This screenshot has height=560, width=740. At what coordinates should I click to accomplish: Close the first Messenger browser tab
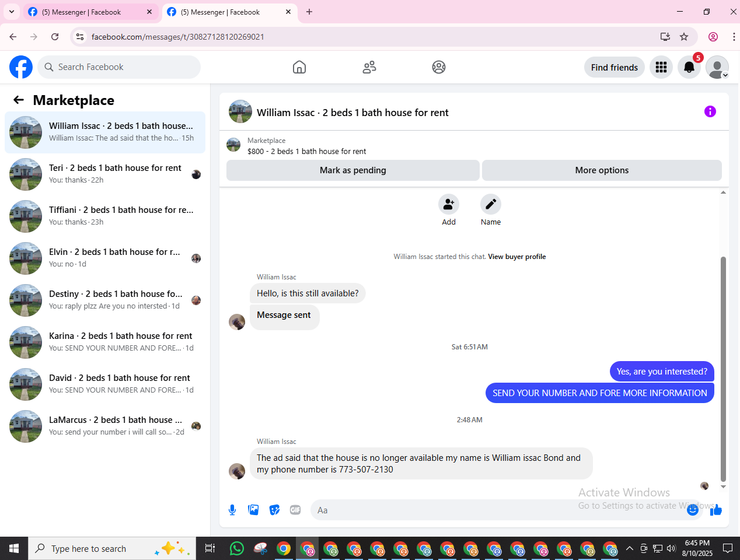149,12
